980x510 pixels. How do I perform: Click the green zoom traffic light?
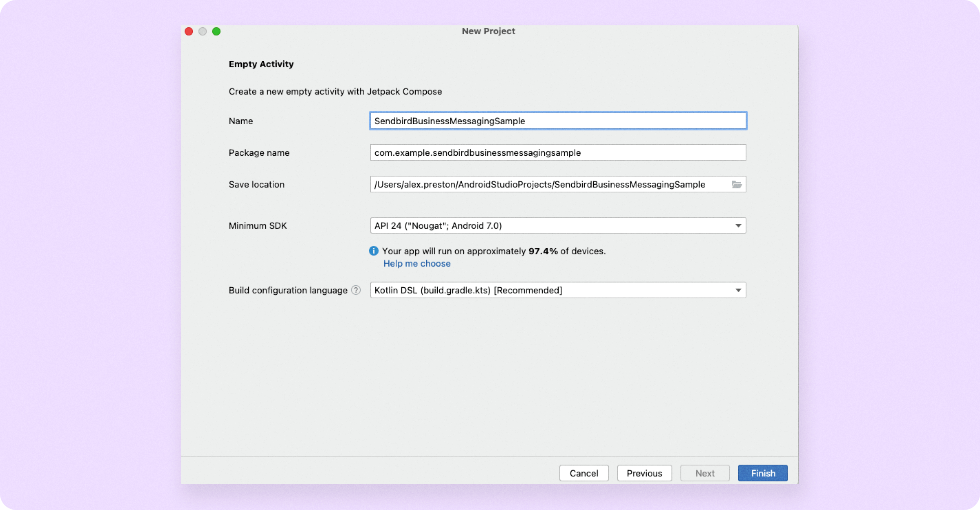pyautogui.click(x=216, y=31)
